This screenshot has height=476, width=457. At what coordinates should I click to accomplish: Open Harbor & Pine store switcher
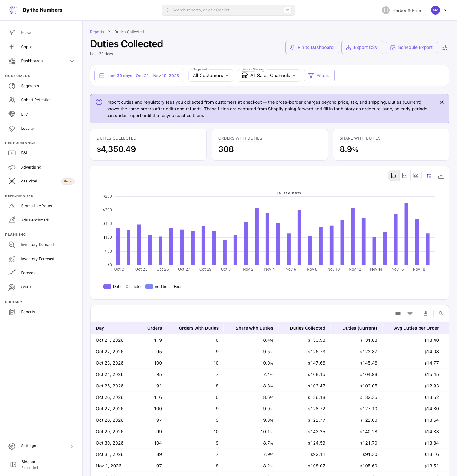[401, 10]
